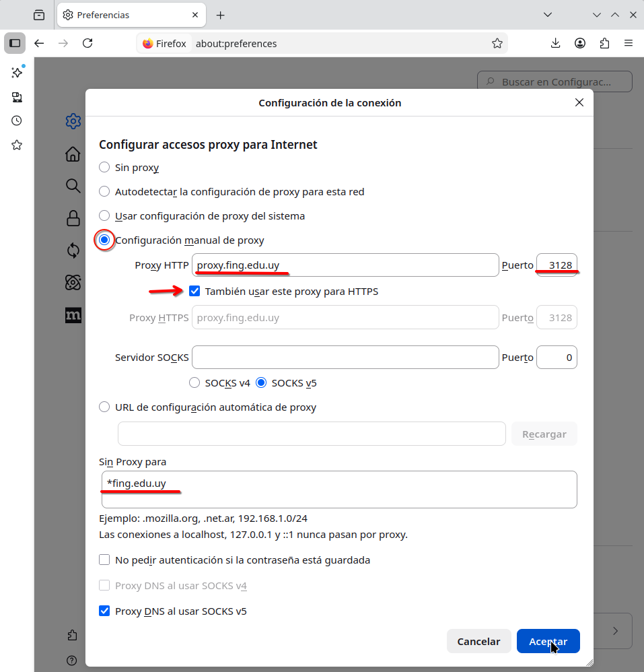Click the Servidor SOCKS host field

pos(345,358)
